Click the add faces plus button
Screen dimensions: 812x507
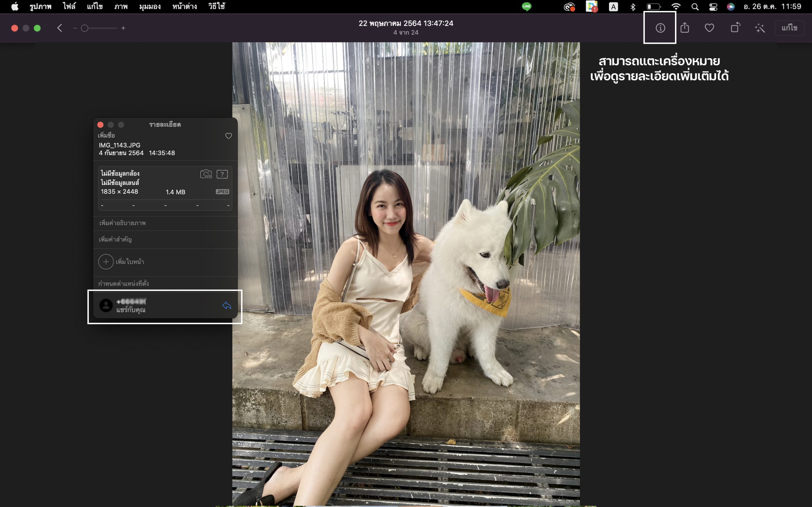(x=106, y=261)
